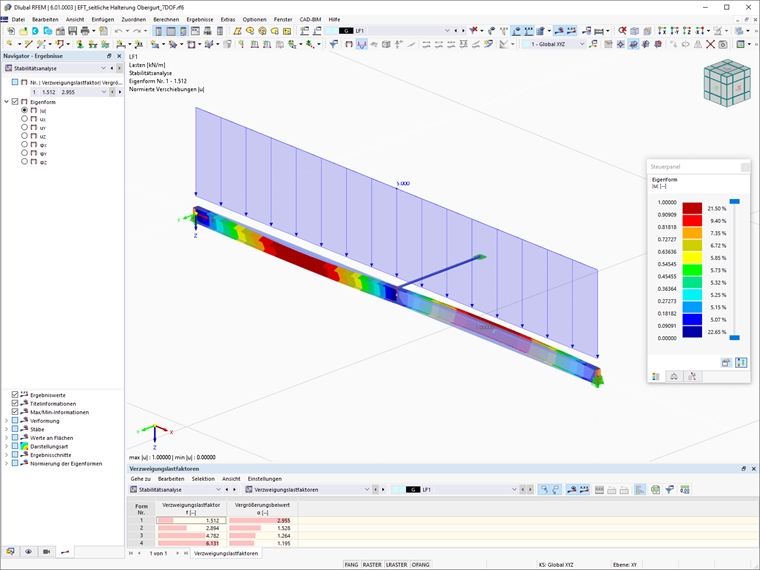Click the table cell with value 2.894
760x570 pixels.
point(191,528)
